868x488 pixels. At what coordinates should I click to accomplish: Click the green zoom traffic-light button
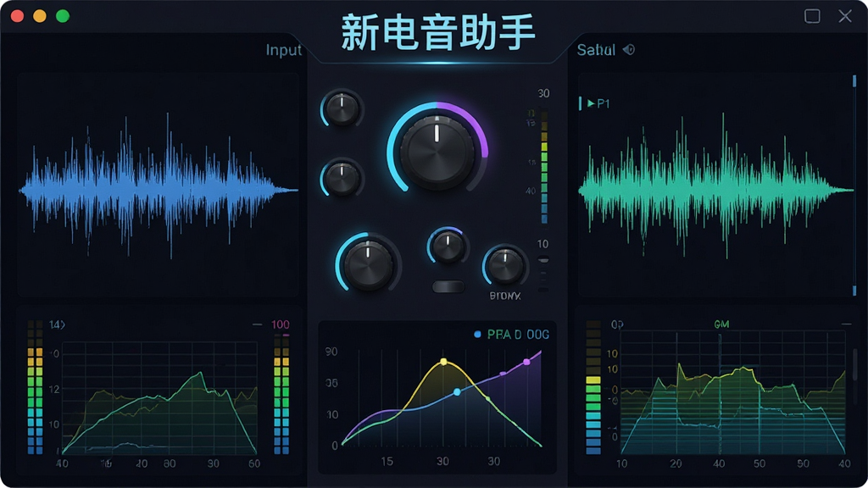(63, 15)
